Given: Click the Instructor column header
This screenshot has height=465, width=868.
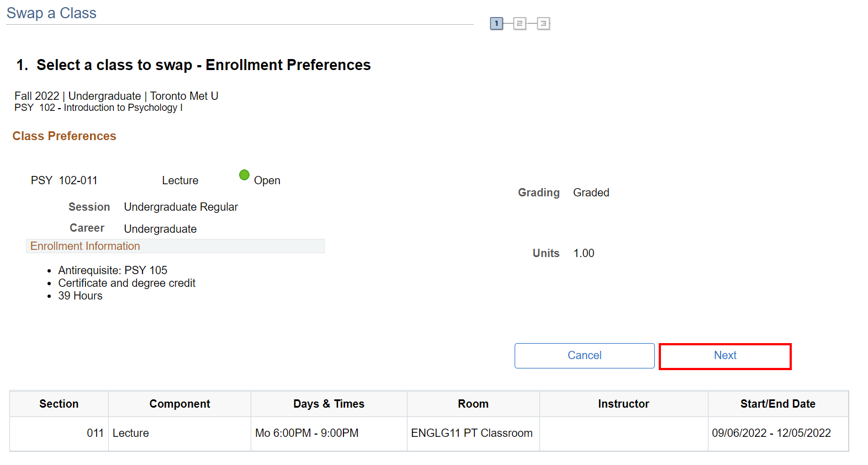Looking at the screenshot, I should coord(623,404).
